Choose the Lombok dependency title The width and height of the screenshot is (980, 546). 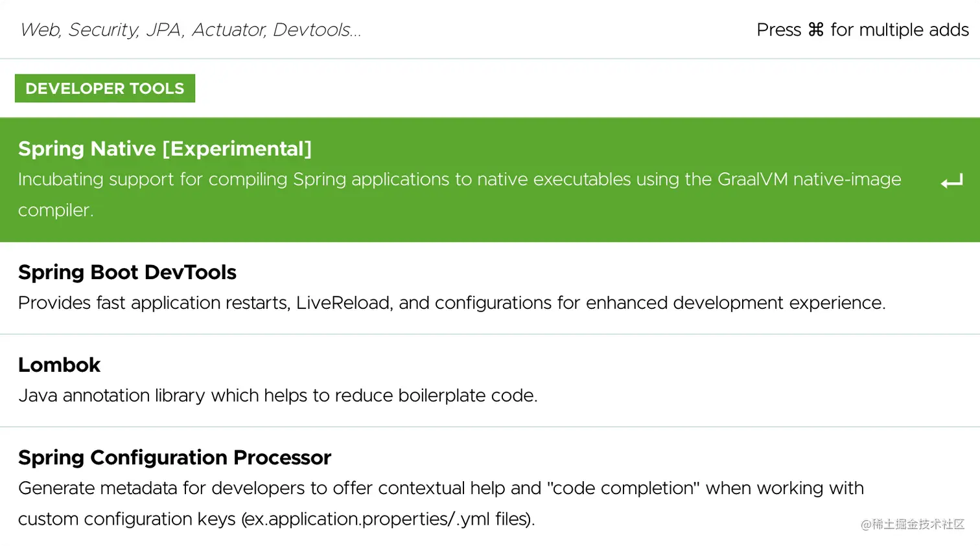click(60, 365)
